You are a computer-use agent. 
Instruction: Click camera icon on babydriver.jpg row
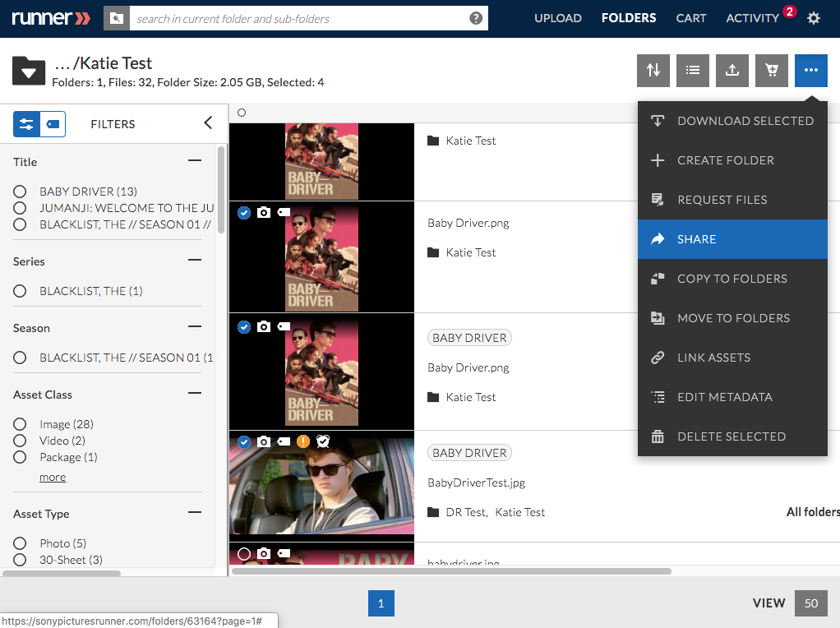[264, 553]
